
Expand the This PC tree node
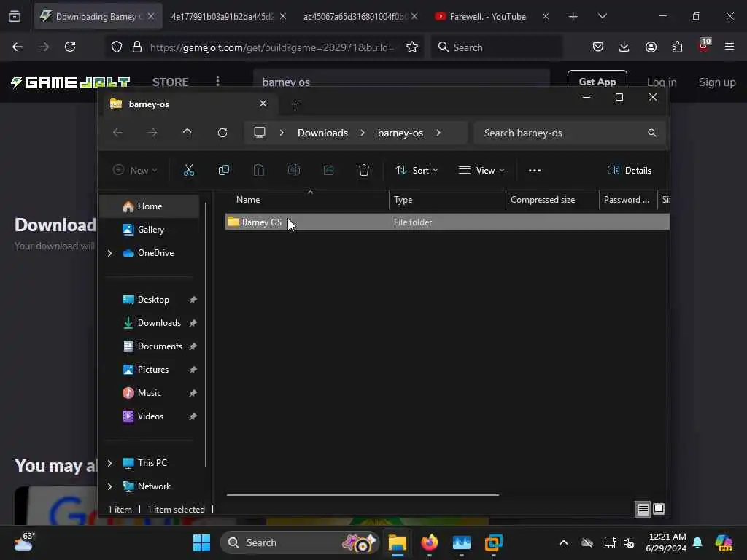pos(109,463)
